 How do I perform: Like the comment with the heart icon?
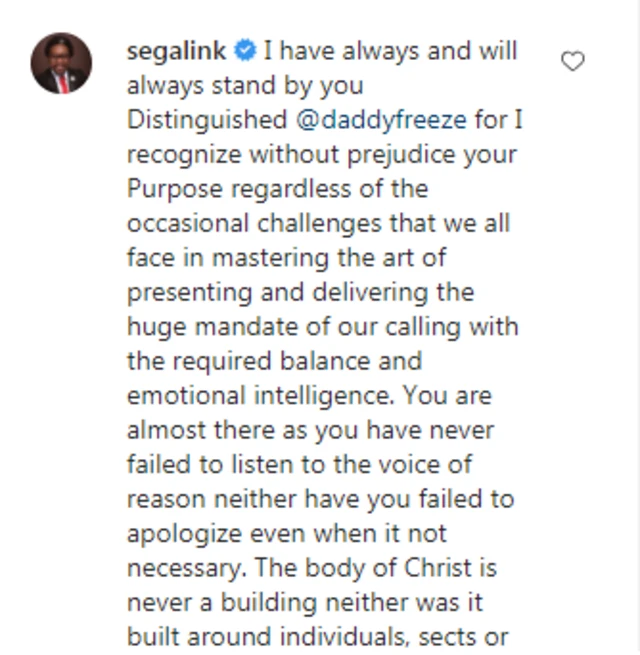pos(572,63)
